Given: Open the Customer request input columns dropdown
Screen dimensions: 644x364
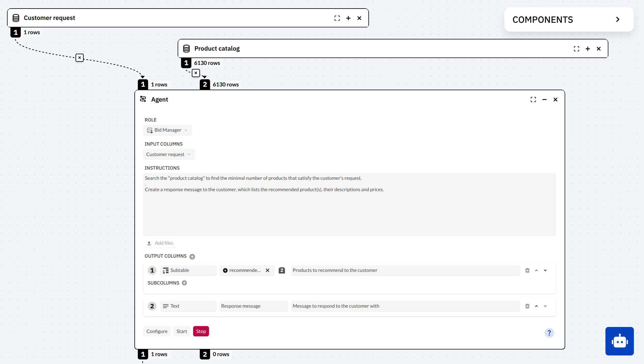Looking at the screenshot, I should [169, 154].
